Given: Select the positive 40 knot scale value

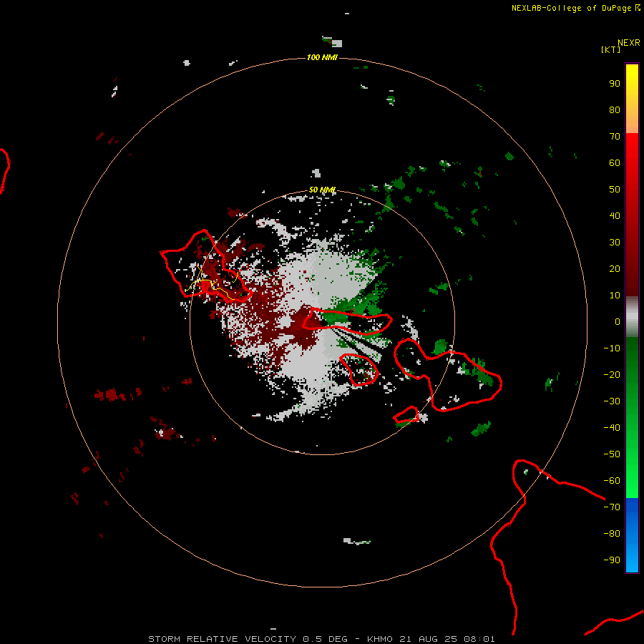Looking at the screenshot, I should 615,216.
